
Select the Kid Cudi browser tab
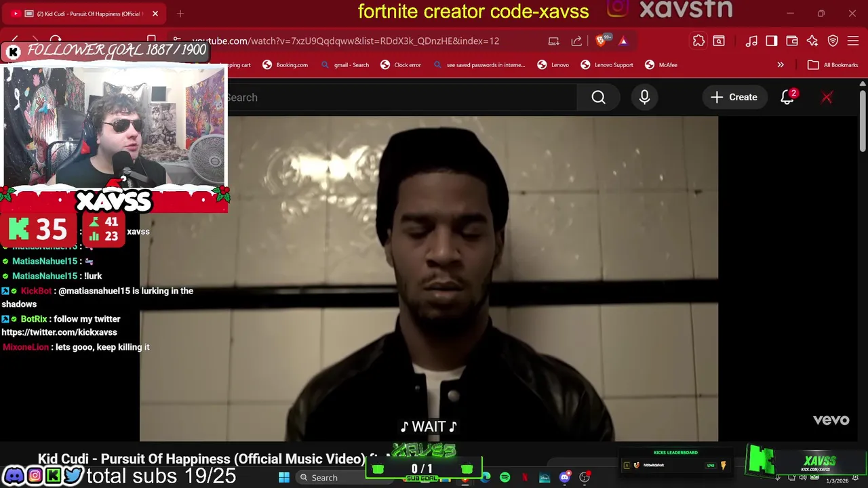click(x=85, y=14)
